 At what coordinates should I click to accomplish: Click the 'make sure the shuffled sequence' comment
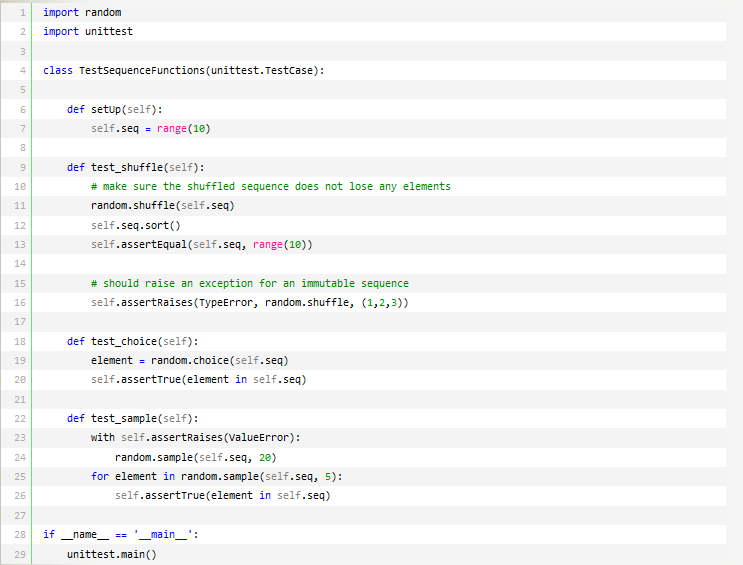click(x=270, y=186)
